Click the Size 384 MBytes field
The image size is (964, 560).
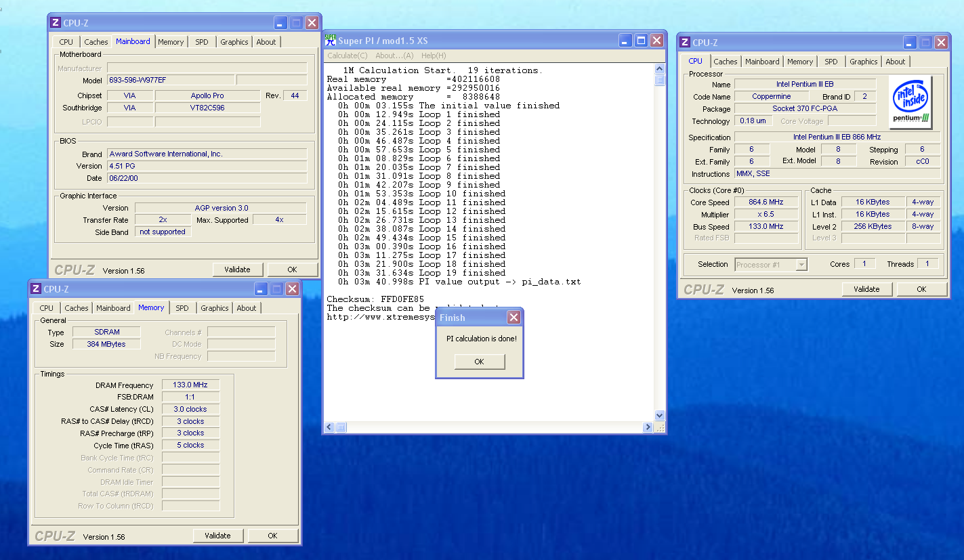pos(107,344)
